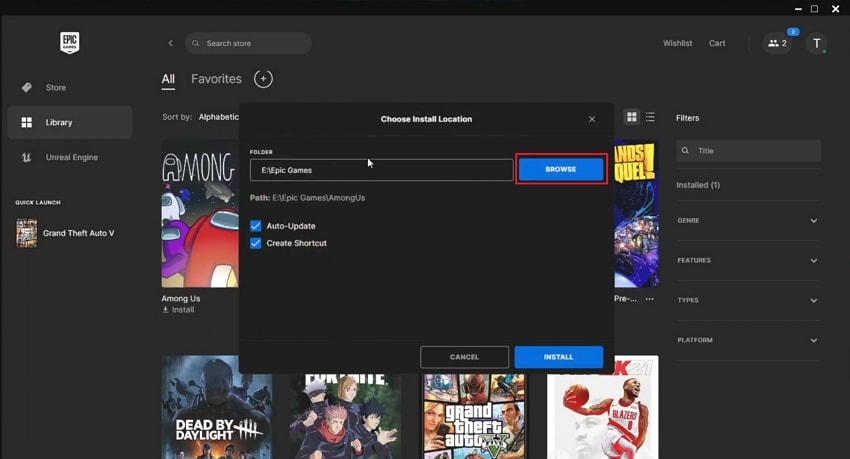
Task: Click the search icon in the Title filter
Action: click(685, 151)
